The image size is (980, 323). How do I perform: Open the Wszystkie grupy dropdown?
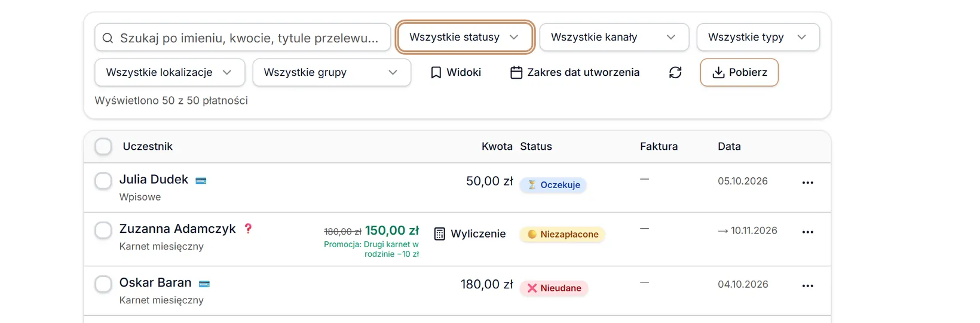(x=332, y=72)
